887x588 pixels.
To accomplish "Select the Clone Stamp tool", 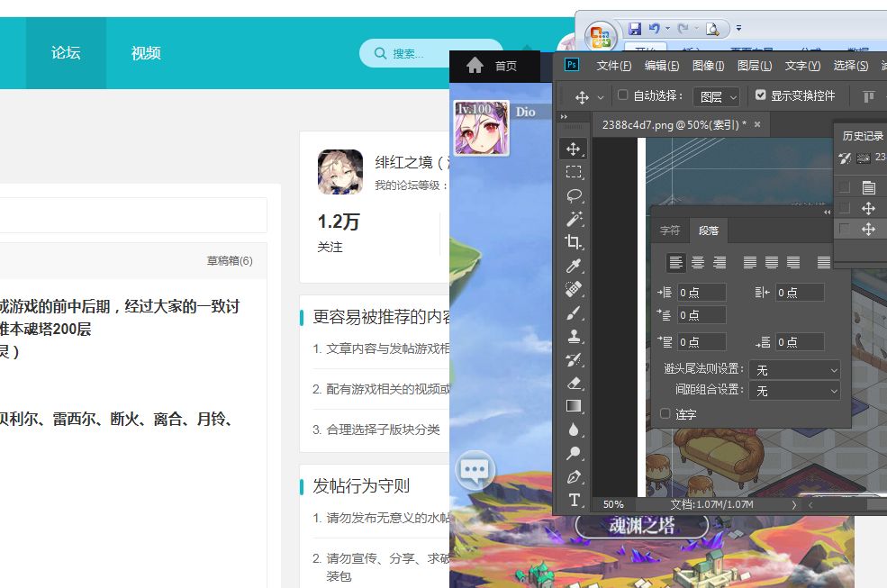I will [x=573, y=336].
